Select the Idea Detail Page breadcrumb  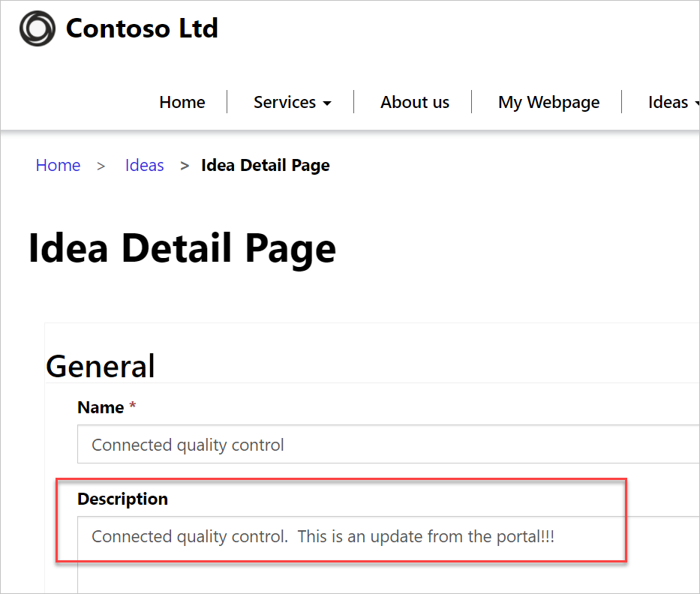(265, 165)
